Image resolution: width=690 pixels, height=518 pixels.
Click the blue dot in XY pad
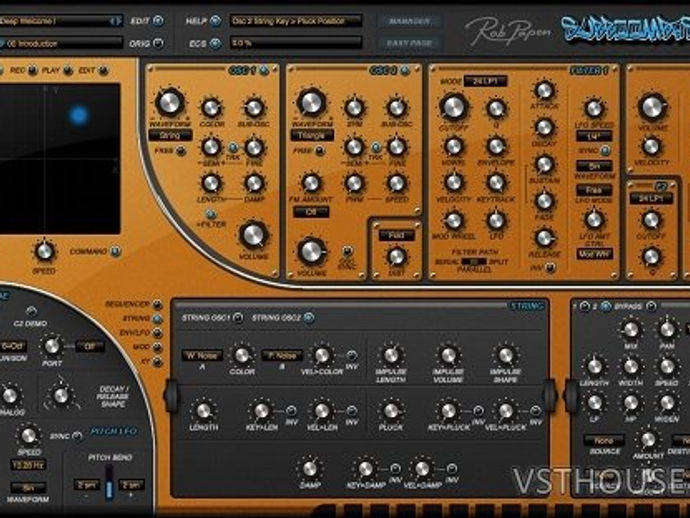(79, 115)
